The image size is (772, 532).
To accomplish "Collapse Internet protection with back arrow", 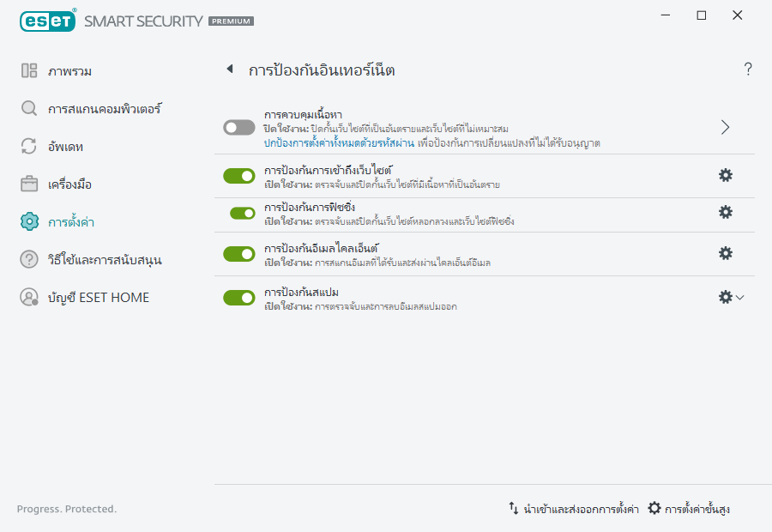I will 229,70.
